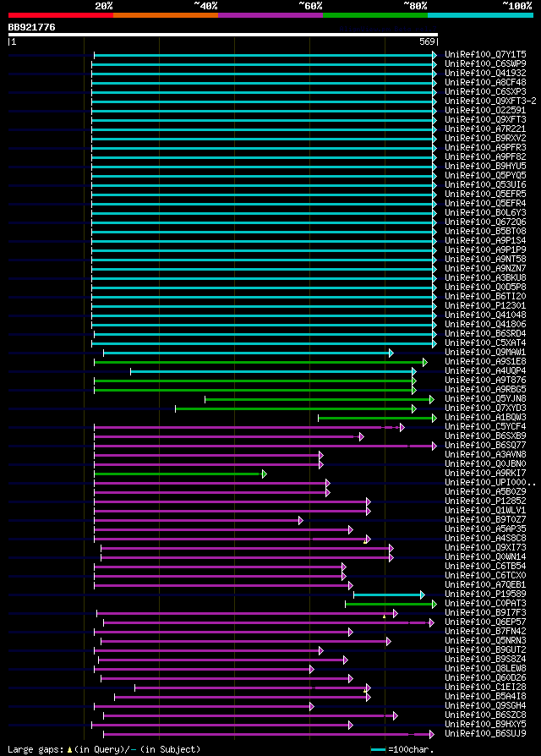Click the green alignment bar for A9RKI7
541x756 pixels.
point(180,474)
